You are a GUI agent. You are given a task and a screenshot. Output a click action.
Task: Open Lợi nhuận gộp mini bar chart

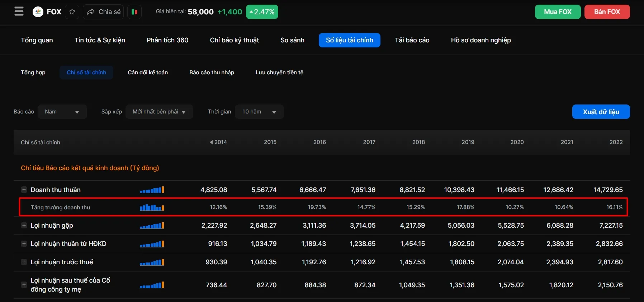pyautogui.click(x=152, y=226)
